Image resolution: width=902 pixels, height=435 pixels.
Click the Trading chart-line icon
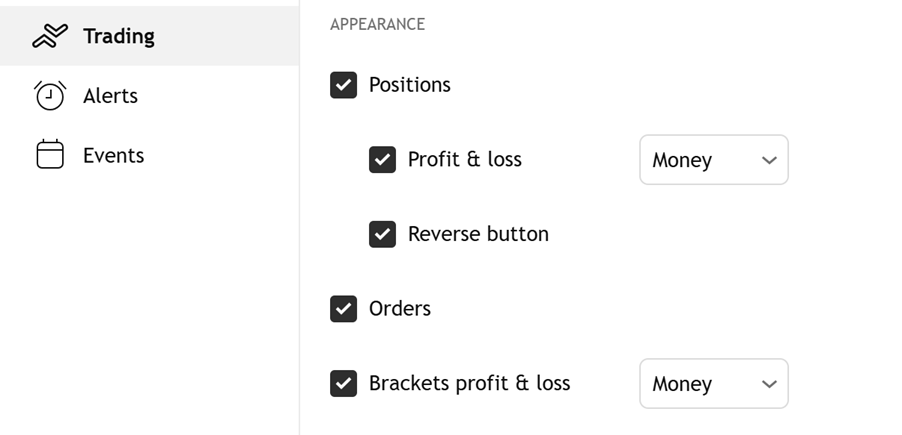(50, 37)
